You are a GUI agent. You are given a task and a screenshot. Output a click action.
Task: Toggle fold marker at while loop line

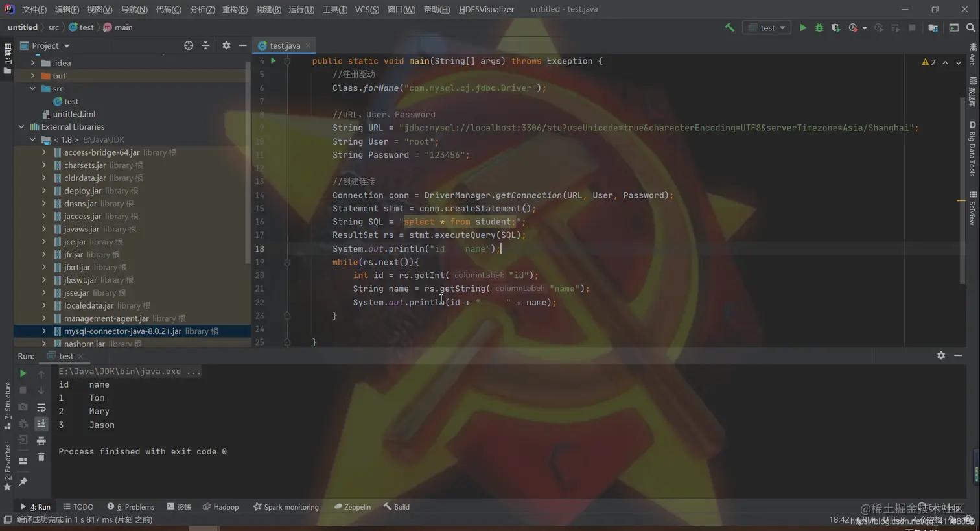[x=287, y=262]
